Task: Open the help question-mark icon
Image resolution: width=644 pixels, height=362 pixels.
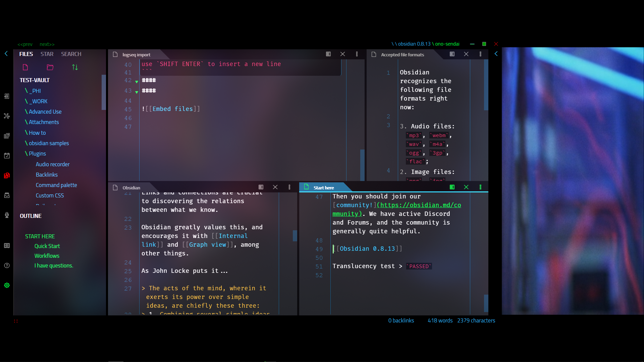Action: click(x=7, y=265)
